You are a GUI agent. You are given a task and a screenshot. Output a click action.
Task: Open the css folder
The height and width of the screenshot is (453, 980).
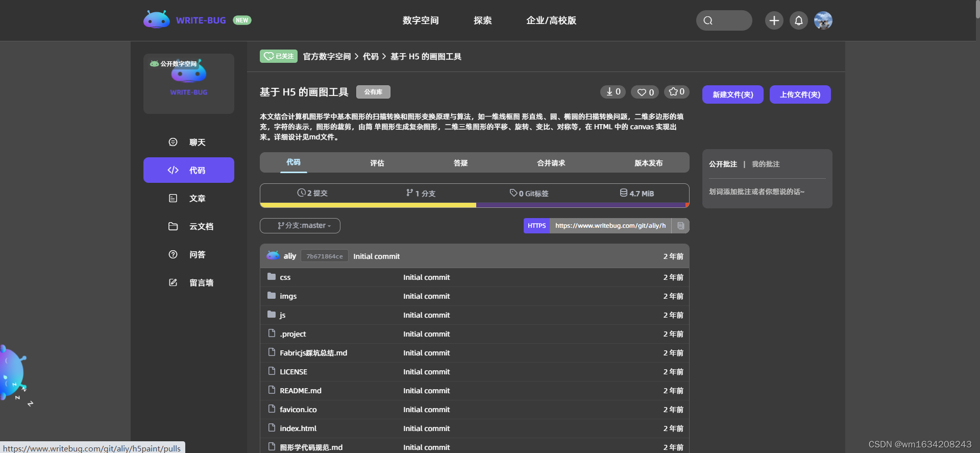[285, 277]
